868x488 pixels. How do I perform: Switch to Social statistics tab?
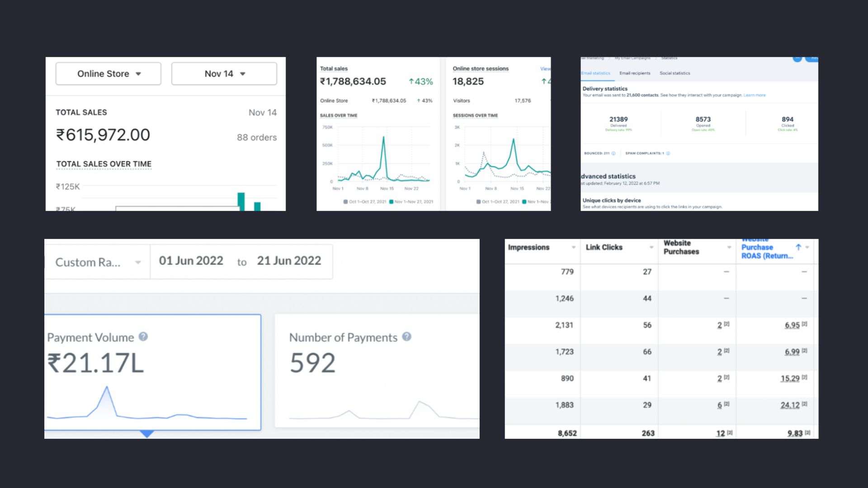[x=675, y=73]
